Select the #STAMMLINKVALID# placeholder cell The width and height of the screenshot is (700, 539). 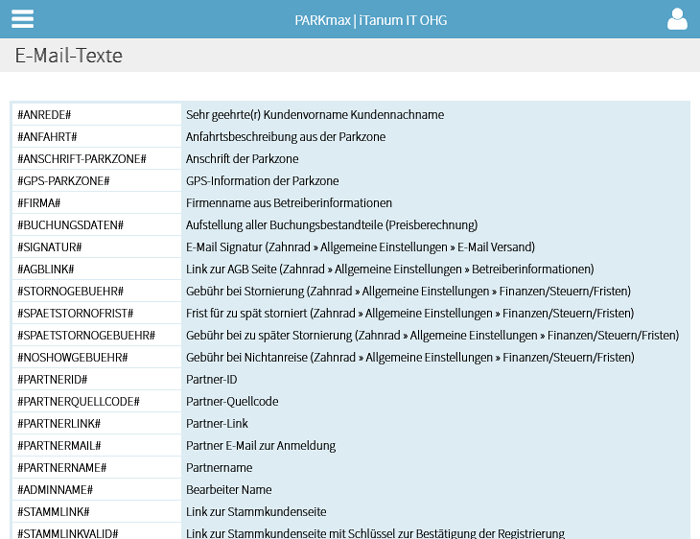[x=96, y=531]
